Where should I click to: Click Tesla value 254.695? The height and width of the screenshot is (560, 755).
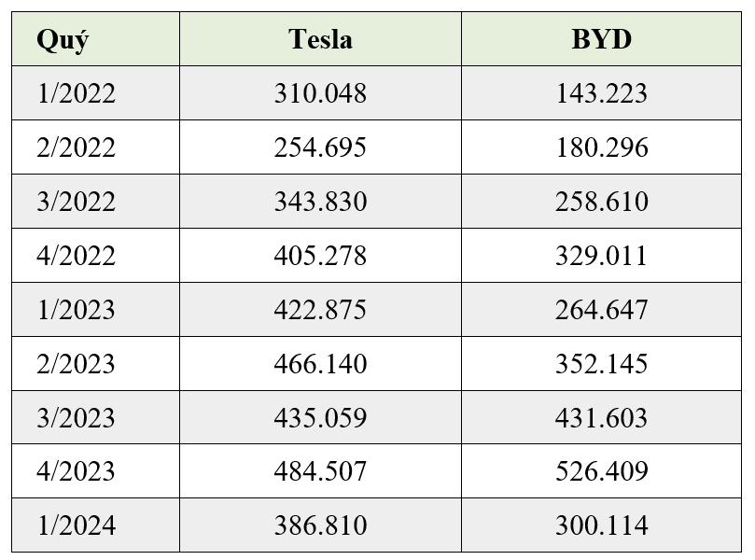[320, 148]
